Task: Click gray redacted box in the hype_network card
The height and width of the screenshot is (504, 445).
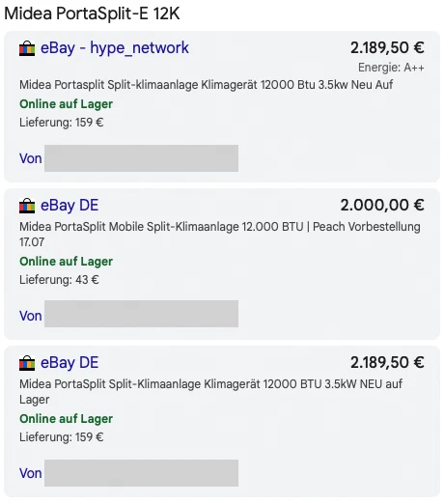Action: (141, 158)
